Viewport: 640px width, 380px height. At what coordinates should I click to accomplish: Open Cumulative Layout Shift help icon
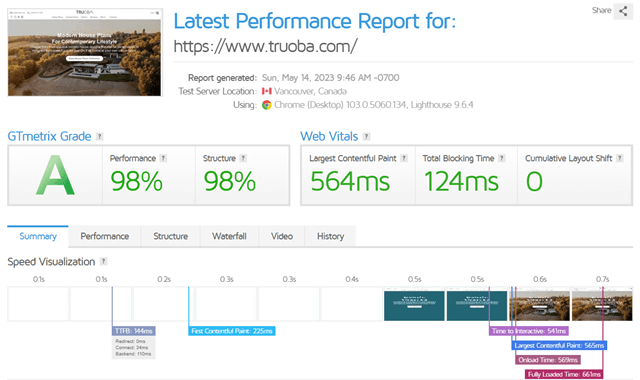coord(620,158)
